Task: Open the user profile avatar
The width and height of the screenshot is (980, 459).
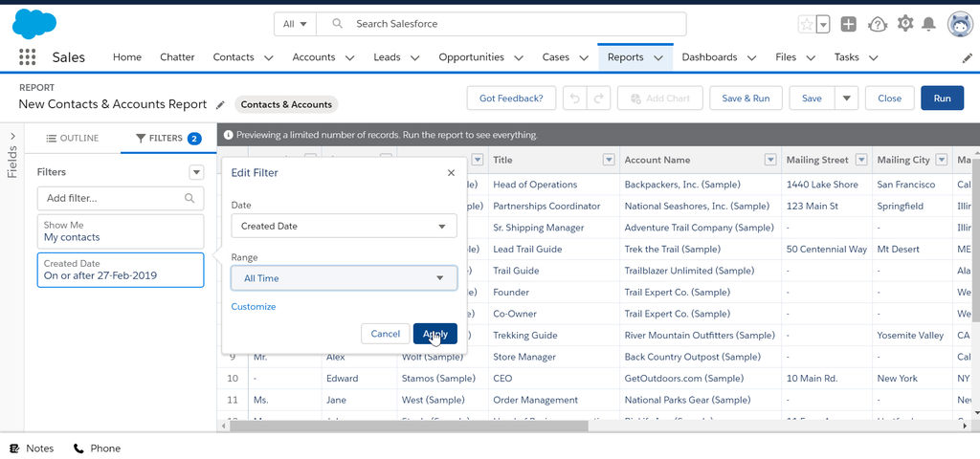Action: pyautogui.click(x=960, y=24)
